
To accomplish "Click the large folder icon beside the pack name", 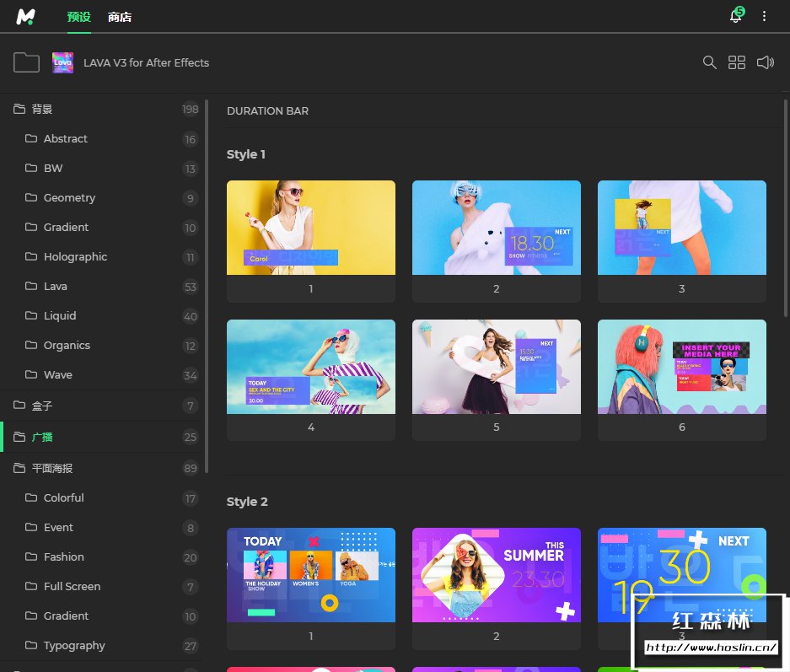I will [x=27, y=62].
